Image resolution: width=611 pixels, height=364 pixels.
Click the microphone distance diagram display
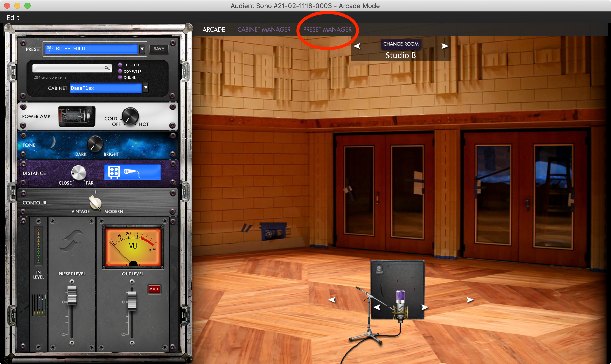point(132,172)
